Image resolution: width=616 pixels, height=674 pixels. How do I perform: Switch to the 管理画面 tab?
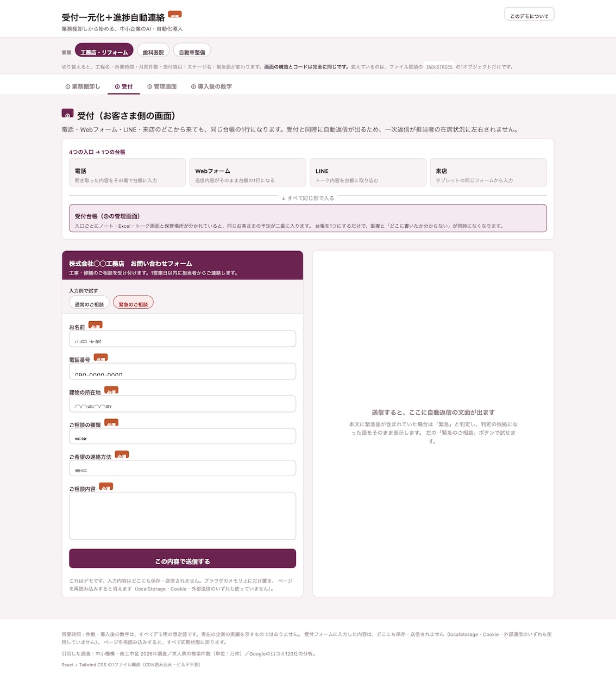click(x=162, y=86)
